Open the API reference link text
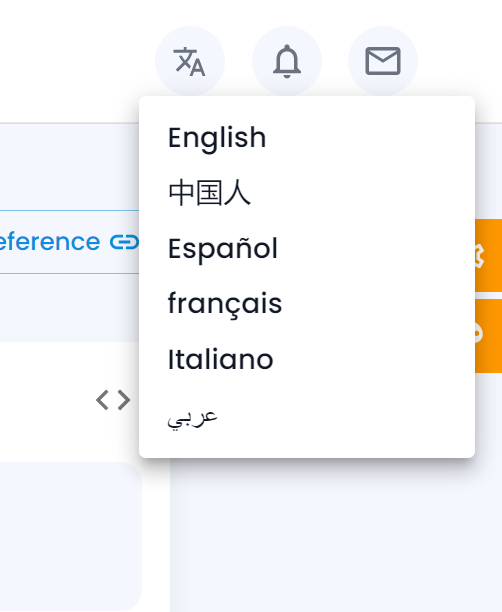Image resolution: width=502 pixels, height=612 pixels. 50,242
